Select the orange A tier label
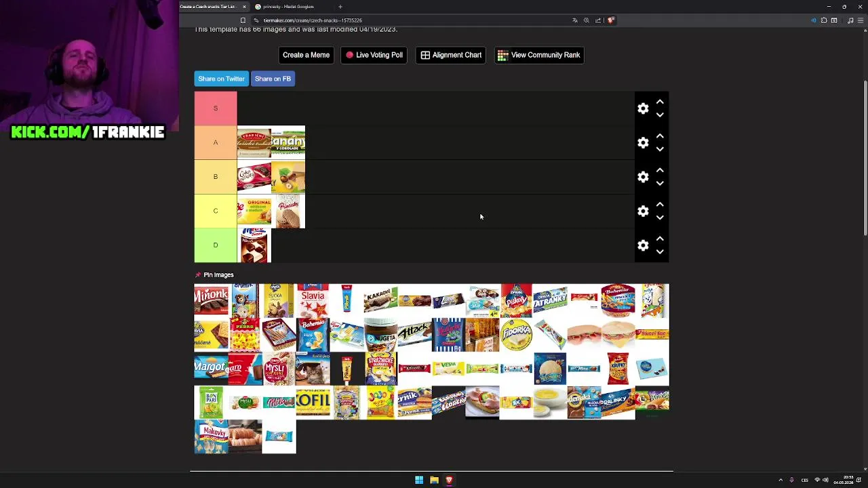Screen dimensions: 868x488 tap(216, 142)
